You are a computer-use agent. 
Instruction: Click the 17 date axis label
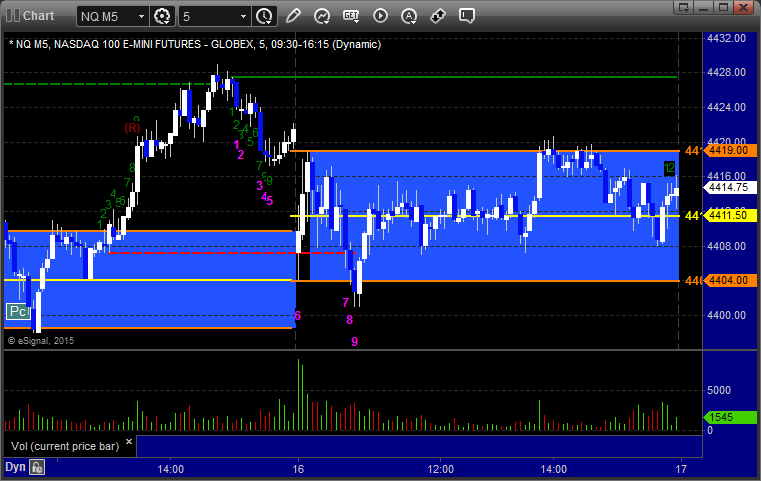pyautogui.click(x=681, y=469)
